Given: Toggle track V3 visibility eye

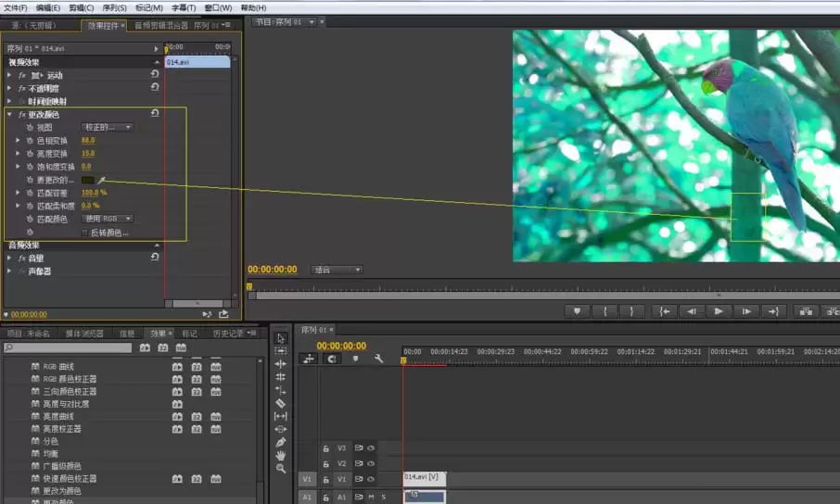Looking at the screenshot, I should coord(371,447).
